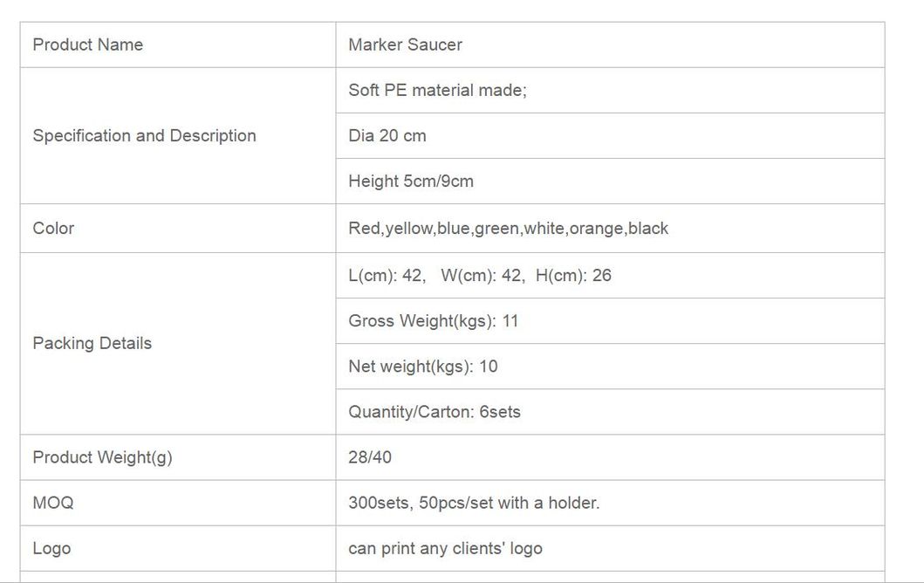
Task: Click the Net weight(kgs): 10 row
Action: click(x=423, y=366)
